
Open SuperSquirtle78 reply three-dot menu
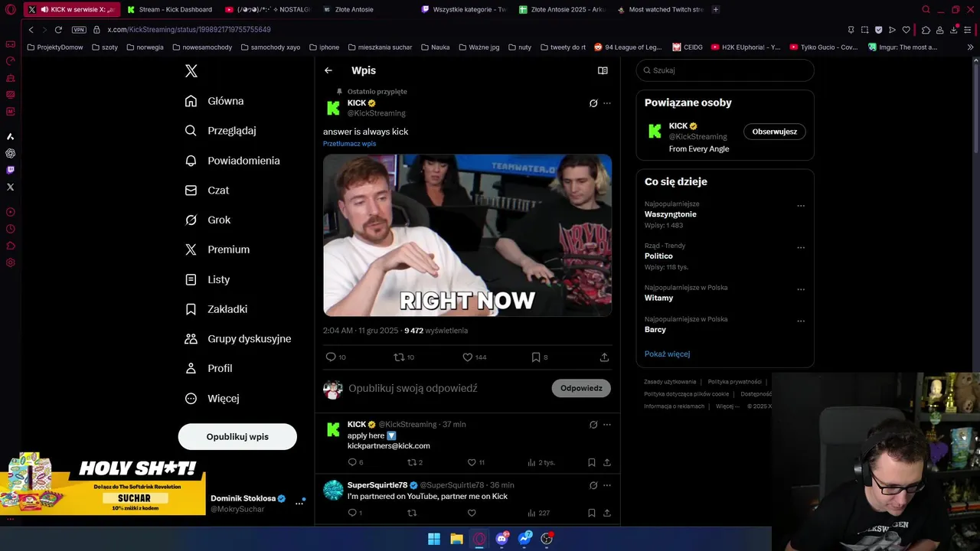point(607,485)
